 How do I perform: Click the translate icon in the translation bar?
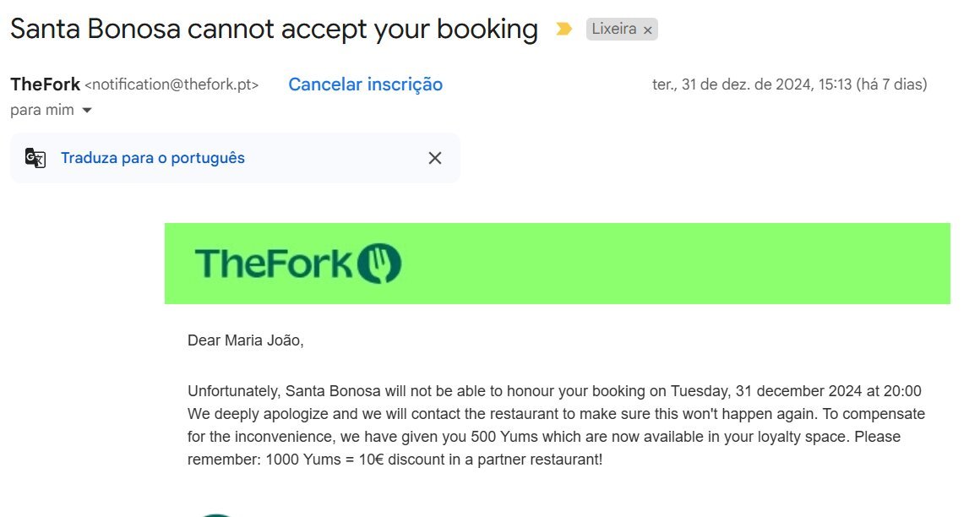[x=35, y=158]
